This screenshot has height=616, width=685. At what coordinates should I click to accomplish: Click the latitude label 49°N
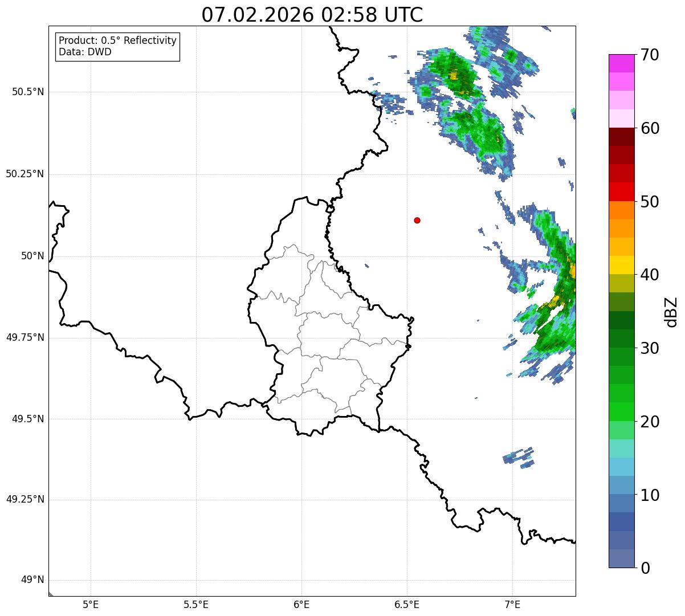pyautogui.click(x=32, y=580)
